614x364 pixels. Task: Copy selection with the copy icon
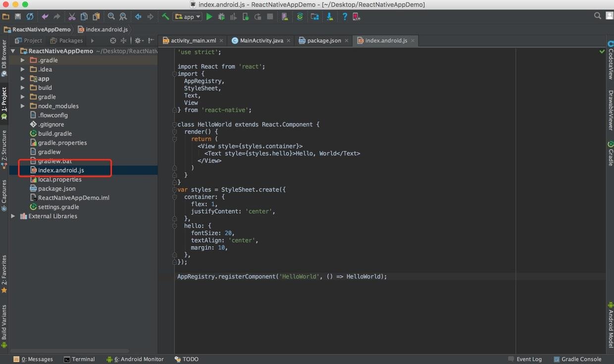pos(84,16)
